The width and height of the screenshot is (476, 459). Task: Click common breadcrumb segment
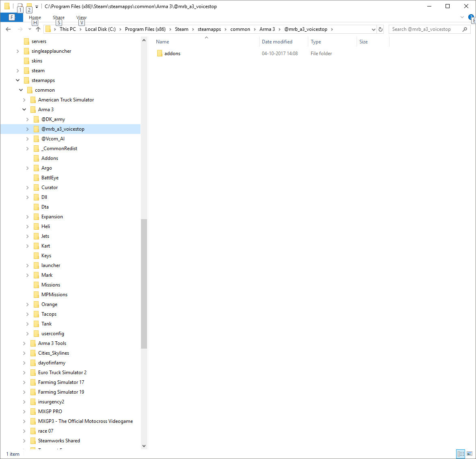click(x=240, y=29)
